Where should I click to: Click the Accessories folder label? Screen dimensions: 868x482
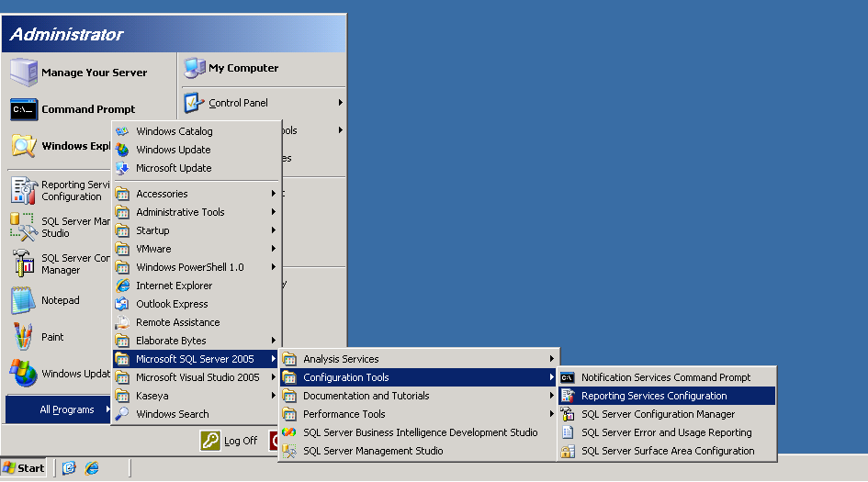[162, 194]
